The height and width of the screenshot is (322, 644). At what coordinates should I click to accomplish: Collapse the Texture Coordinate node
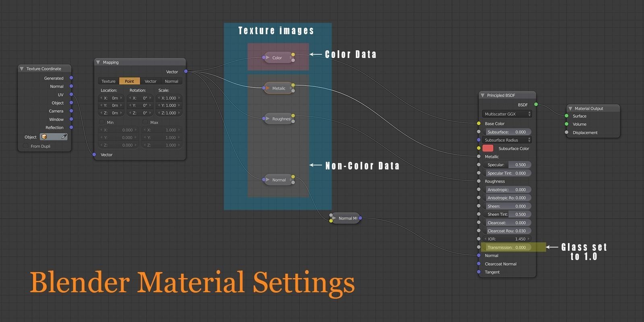(x=22, y=69)
